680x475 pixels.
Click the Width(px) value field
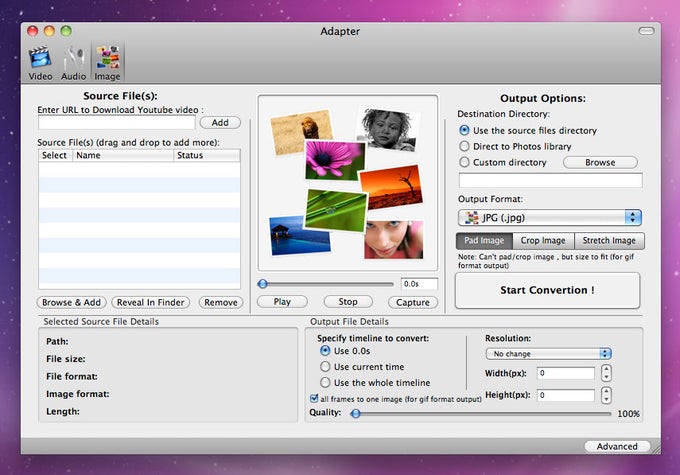point(566,373)
